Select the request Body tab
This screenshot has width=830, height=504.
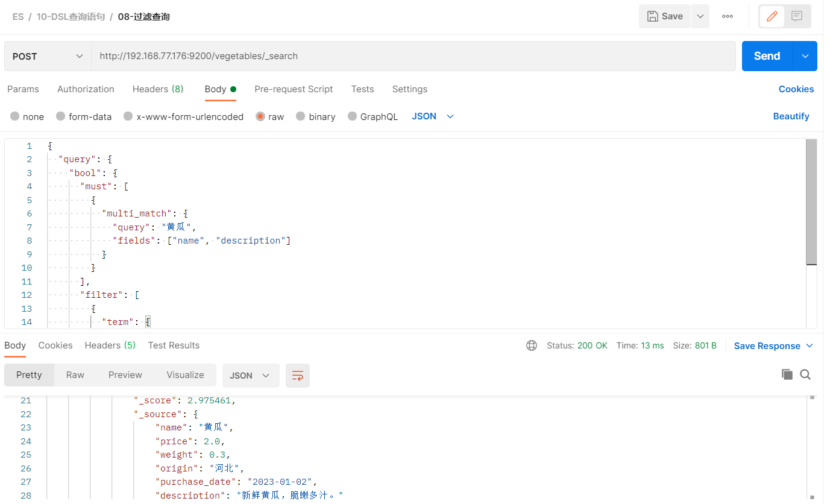point(220,89)
